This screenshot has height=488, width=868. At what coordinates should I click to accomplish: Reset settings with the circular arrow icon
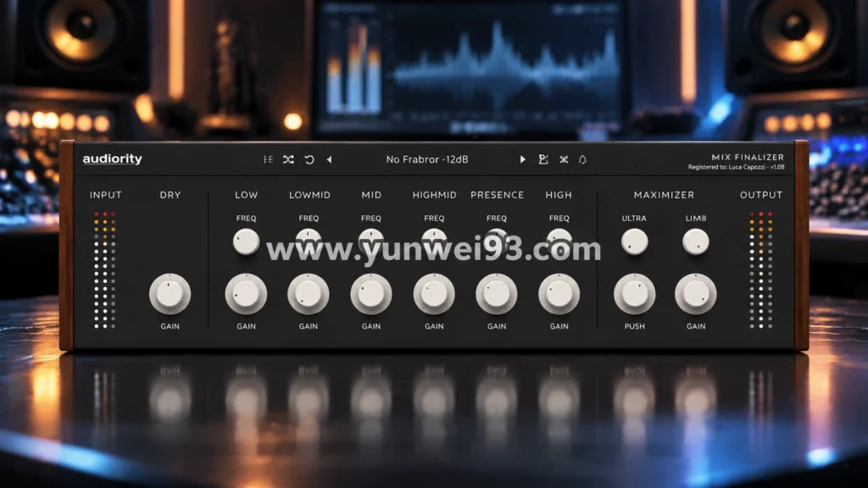[309, 159]
